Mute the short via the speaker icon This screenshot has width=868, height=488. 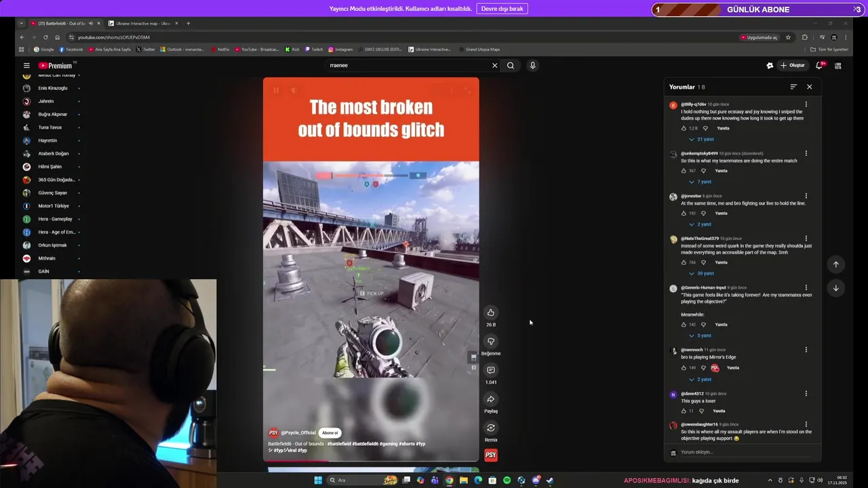point(294,90)
